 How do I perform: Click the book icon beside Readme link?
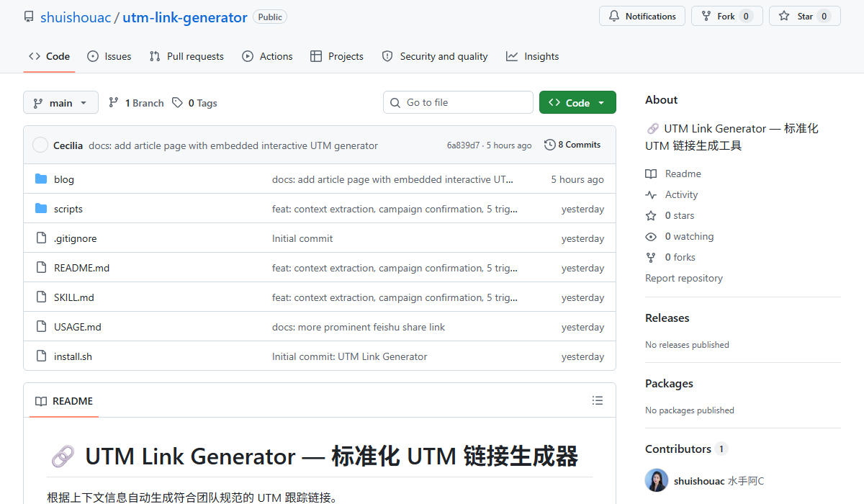[651, 174]
